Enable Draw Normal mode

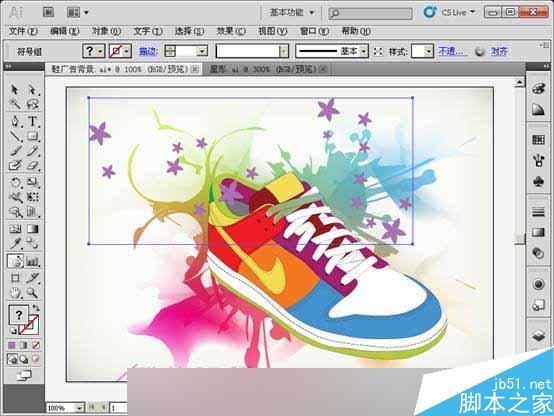[x=12, y=359]
